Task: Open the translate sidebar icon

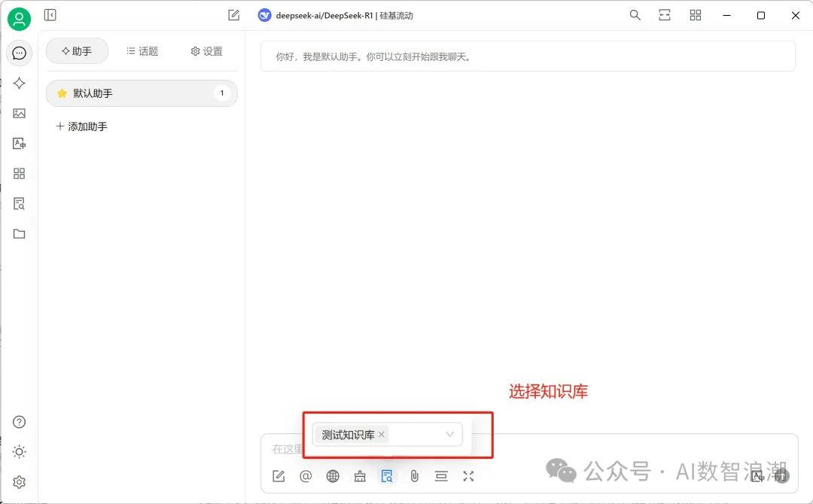Action: [x=19, y=144]
